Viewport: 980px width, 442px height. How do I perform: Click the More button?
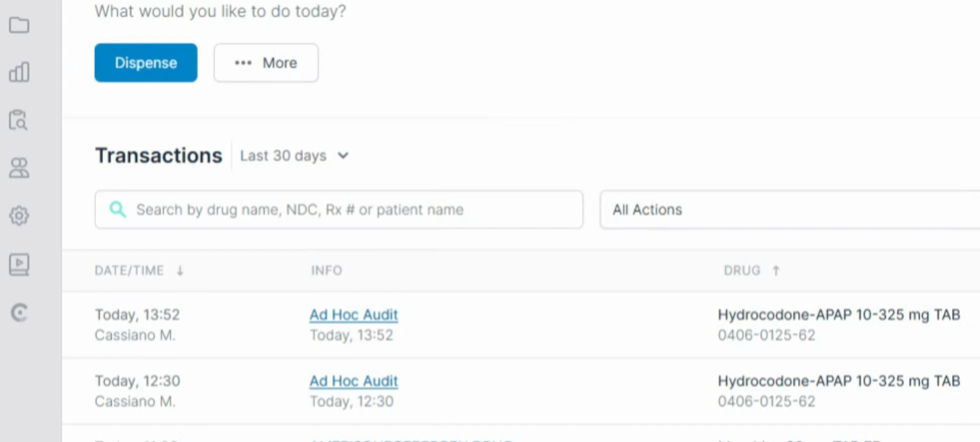click(266, 63)
